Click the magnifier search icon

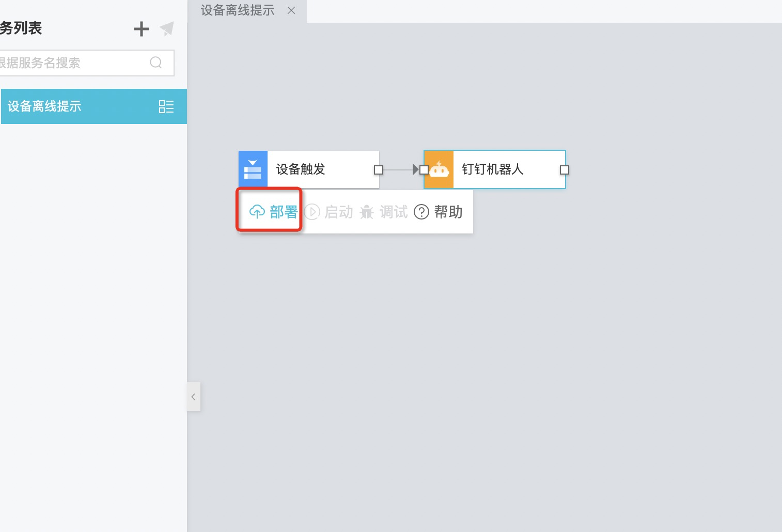(x=155, y=62)
